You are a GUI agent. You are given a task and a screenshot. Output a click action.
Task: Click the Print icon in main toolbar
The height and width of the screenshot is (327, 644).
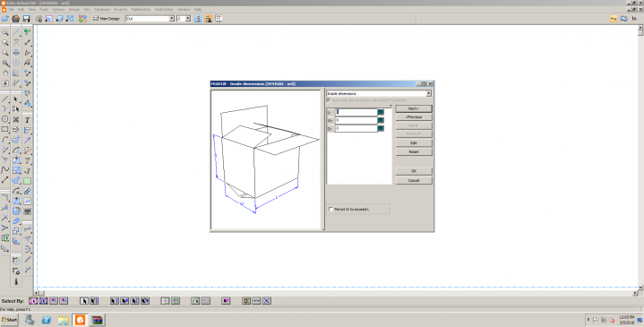click(x=15, y=19)
